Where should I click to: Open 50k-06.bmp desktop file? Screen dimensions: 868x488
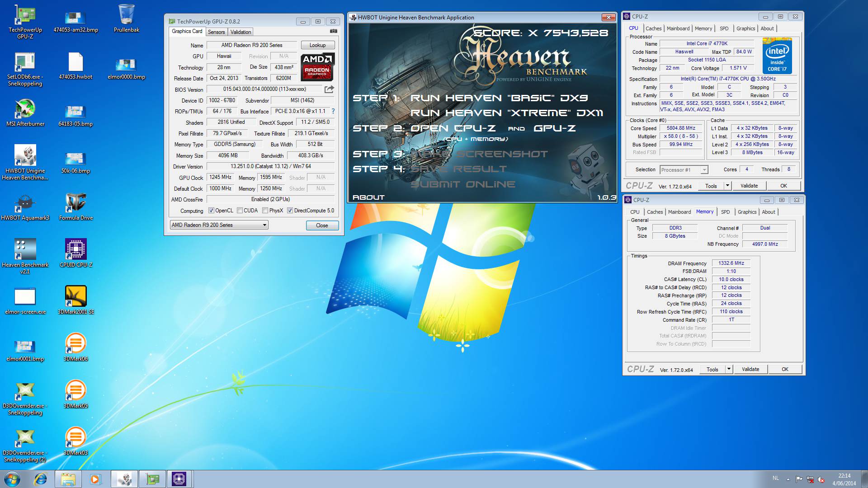click(x=75, y=162)
